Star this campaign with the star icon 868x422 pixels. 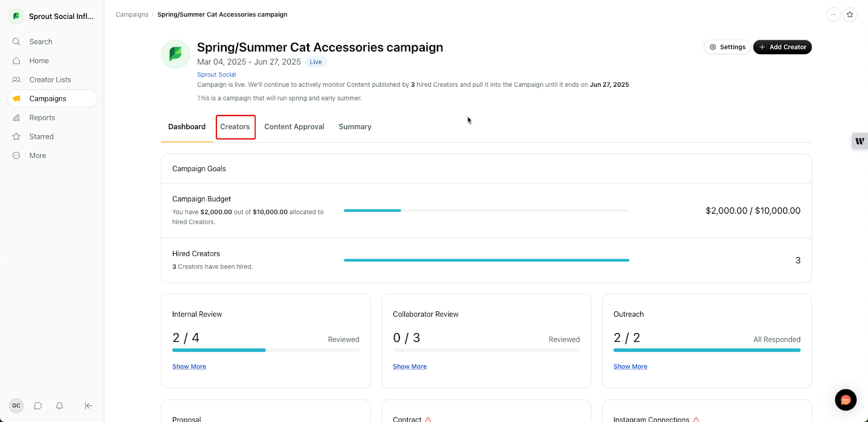(x=850, y=15)
